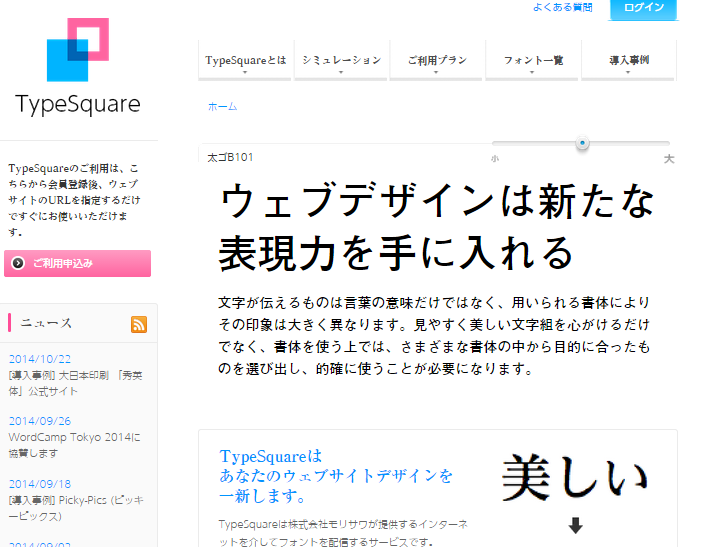Open Picky-Pics news item
This screenshot has height=547, width=727.
(77, 508)
